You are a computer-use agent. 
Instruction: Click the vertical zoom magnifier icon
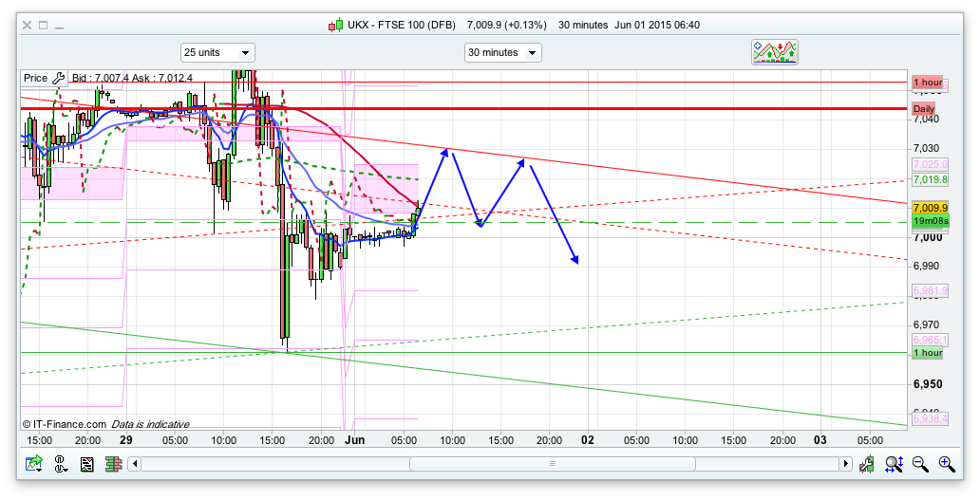pos(894,464)
